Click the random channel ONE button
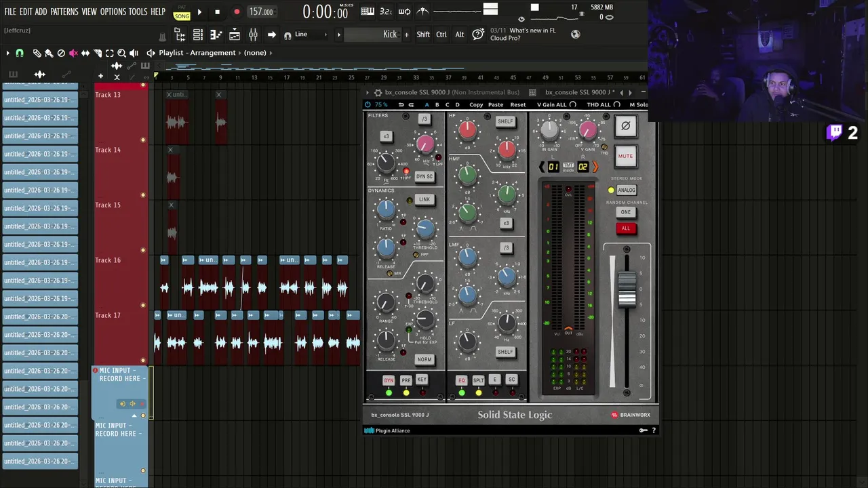 (625, 212)
